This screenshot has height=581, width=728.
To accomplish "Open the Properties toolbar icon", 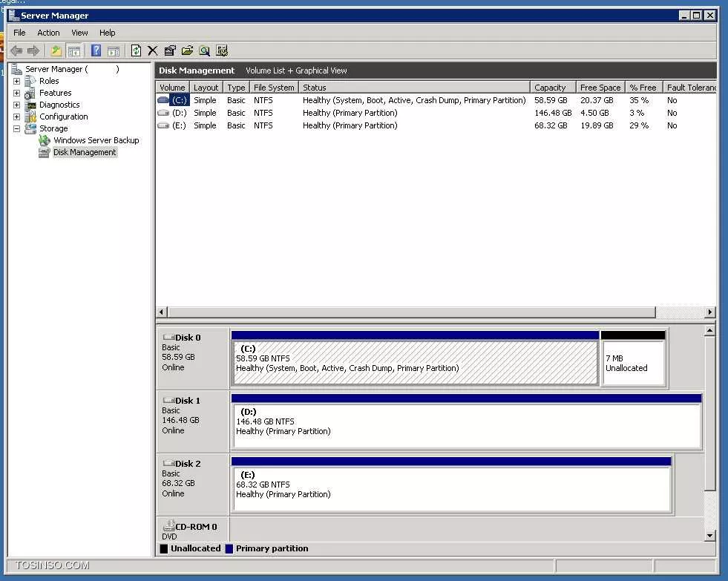I will (x=170, y=50).
